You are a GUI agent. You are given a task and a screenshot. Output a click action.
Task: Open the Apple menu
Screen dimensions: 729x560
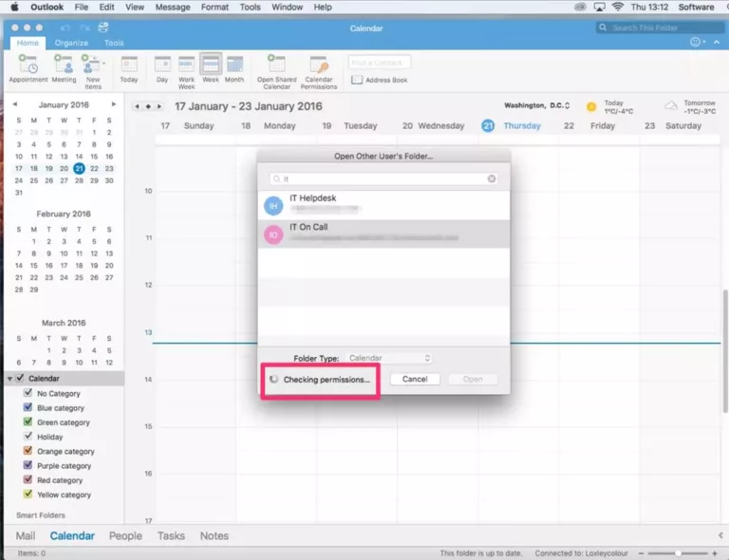[x=14, y=7]
